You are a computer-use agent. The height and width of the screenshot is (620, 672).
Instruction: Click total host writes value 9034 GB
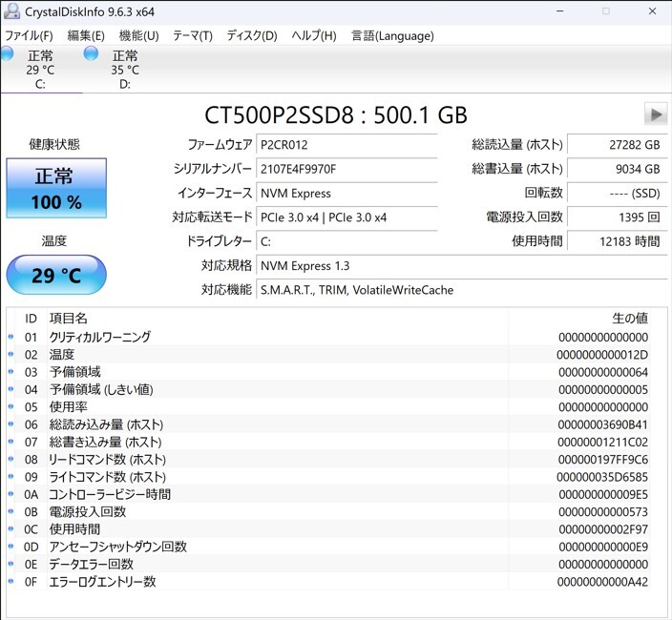(618, 169)
